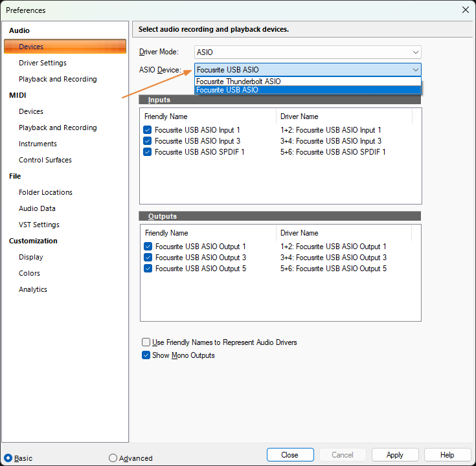
Task: Enable Use Friendly Names to Represent Audio Drivers
Action: click(146, 342)
